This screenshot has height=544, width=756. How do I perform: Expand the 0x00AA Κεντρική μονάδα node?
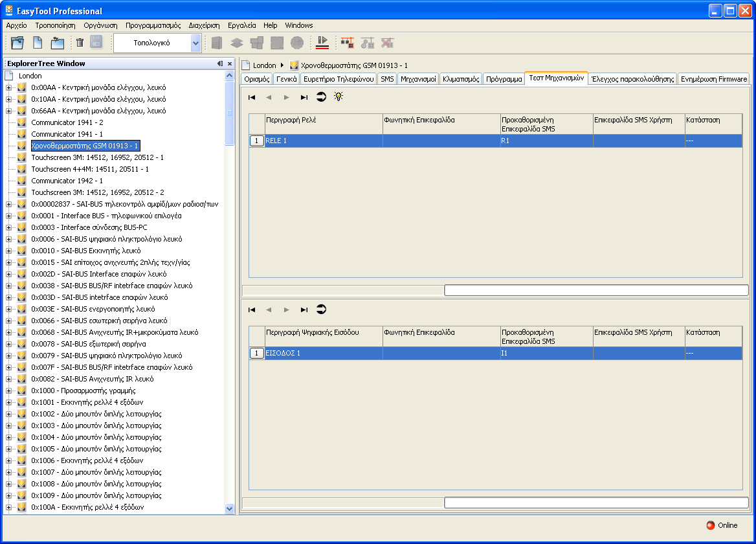(8, 88)
